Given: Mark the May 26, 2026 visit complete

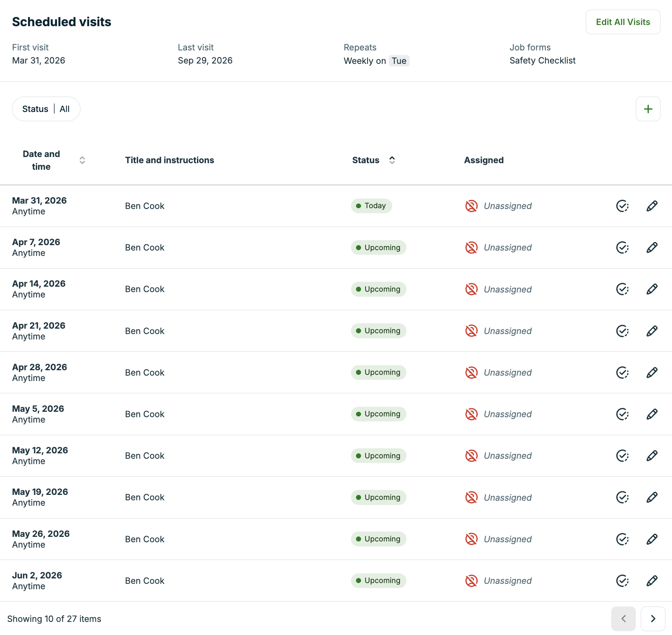Looking at the screenshot, I should (622, 539).
